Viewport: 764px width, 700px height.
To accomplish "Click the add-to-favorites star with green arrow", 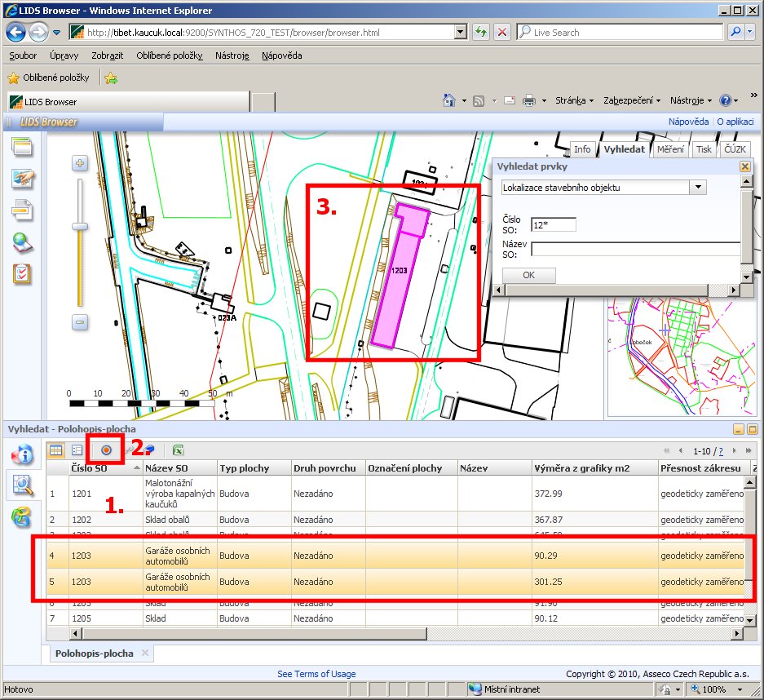I will click(x=111, y=78).
